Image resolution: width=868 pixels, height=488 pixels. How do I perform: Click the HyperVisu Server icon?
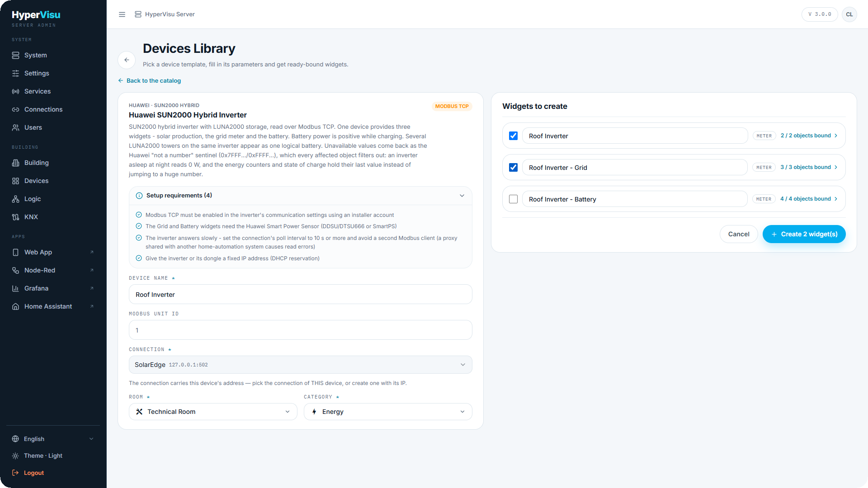(138, 14)
